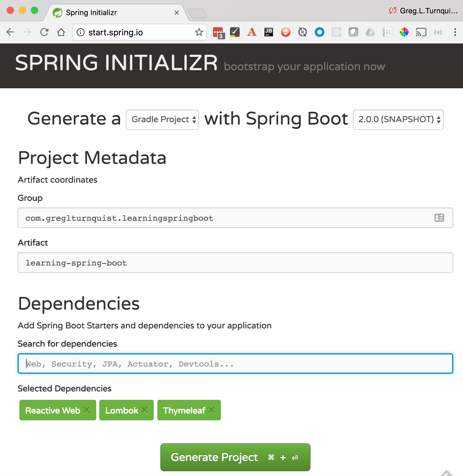
Task: Click the gray rotating arrows extension
Action: tap(303, 32)
